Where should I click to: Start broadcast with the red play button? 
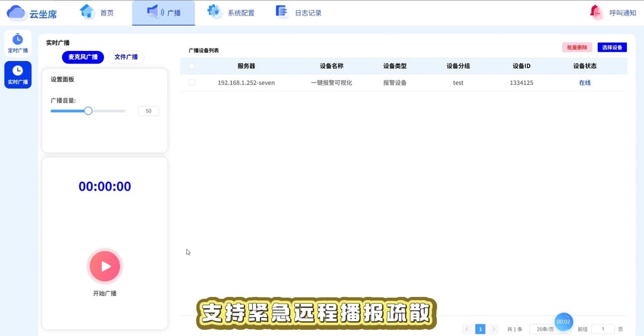(x=105, y=266)
